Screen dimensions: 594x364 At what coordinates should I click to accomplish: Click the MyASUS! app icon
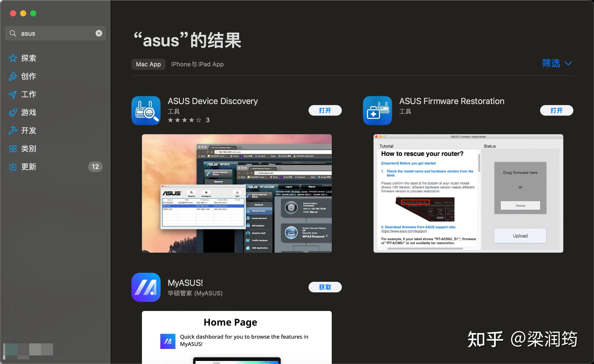(x=146, y=287)
